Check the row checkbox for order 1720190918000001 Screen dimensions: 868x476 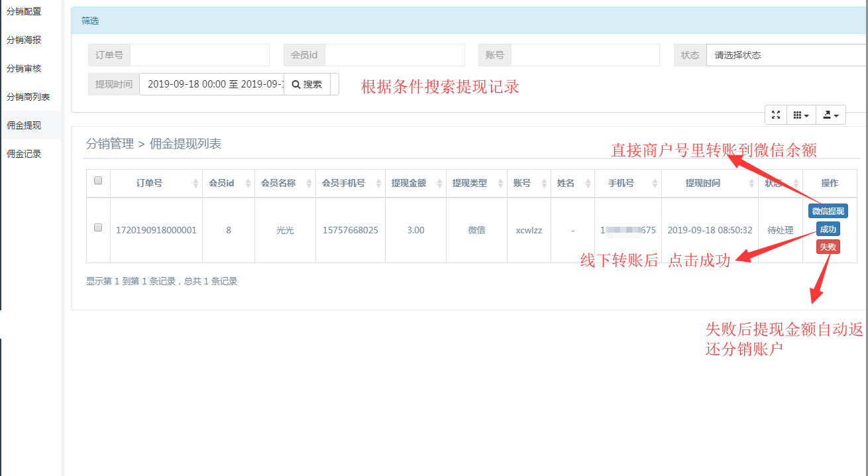point(98,227)
